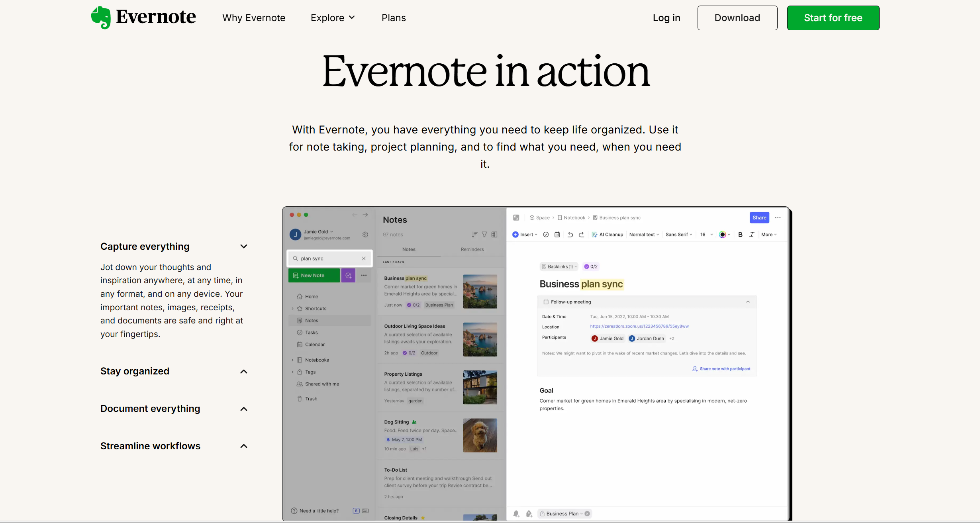Click the Start for free button
980x523 pixels.
coord(833,18)
